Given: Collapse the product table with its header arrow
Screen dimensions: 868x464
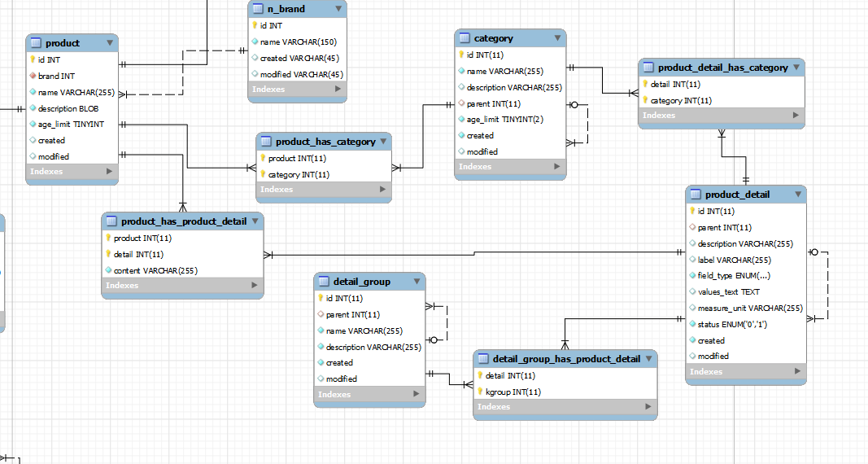Looking at the screenshot, I should tap(109, 43).
